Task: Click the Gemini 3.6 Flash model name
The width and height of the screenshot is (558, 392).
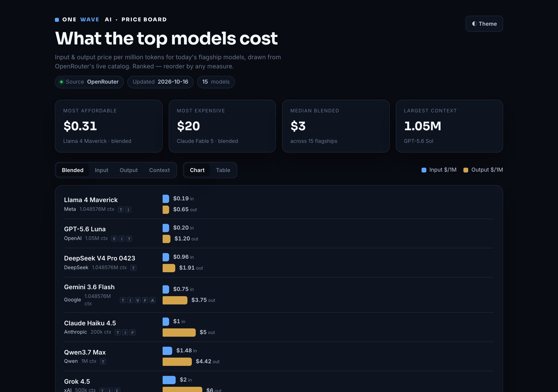Action: click(x=89, y=287)
